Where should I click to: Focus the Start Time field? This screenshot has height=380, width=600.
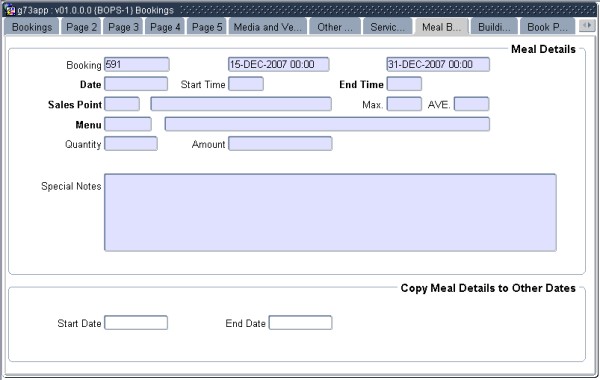coord(246,84)
